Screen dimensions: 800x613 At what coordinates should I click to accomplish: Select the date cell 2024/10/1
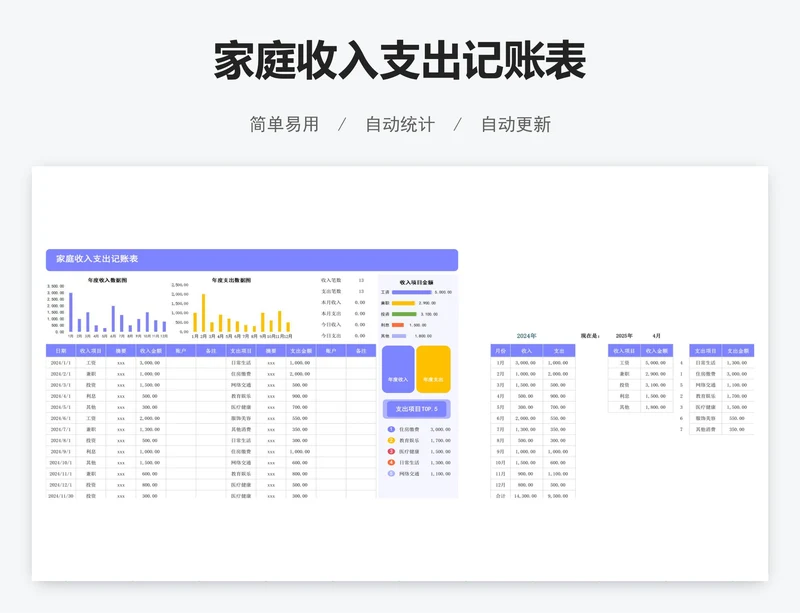[61, 463]
